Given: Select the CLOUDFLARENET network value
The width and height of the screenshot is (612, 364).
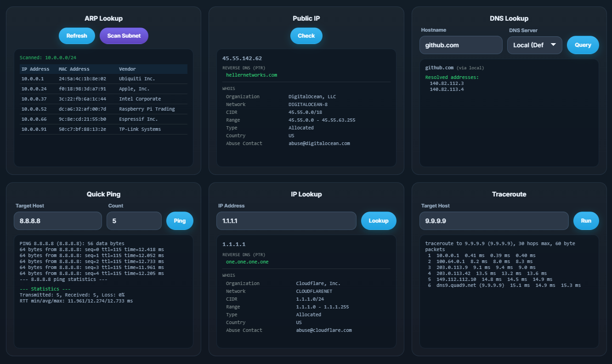Looking at the screenshot, I should click(314, 291).
